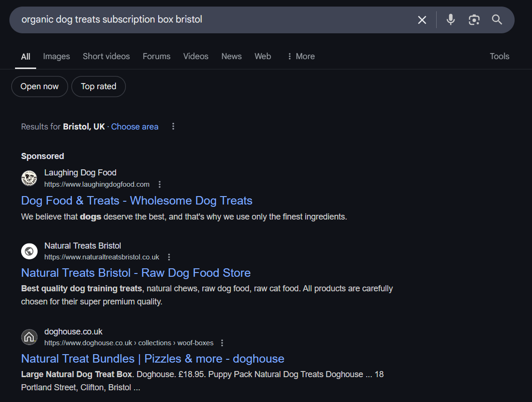Switch to the News tab
The height and width of the screenshot is (402, 532).
[231, 56]
